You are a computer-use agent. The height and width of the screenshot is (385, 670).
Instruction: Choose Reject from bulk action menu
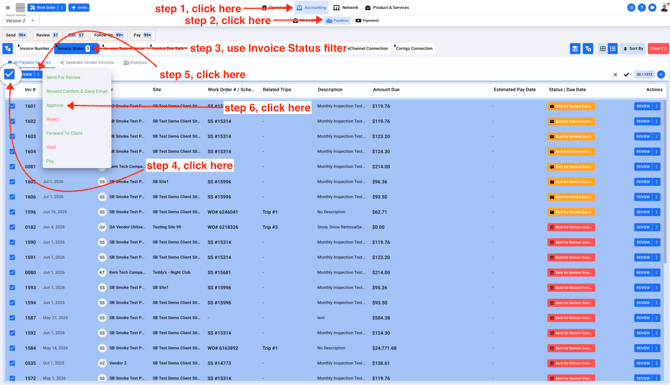click(53, 119)
